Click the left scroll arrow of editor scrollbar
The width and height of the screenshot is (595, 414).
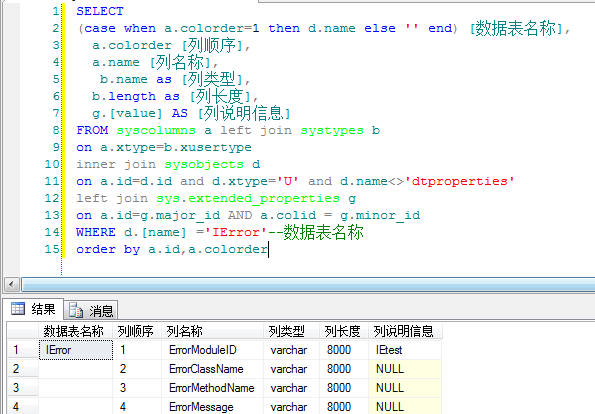11,284
